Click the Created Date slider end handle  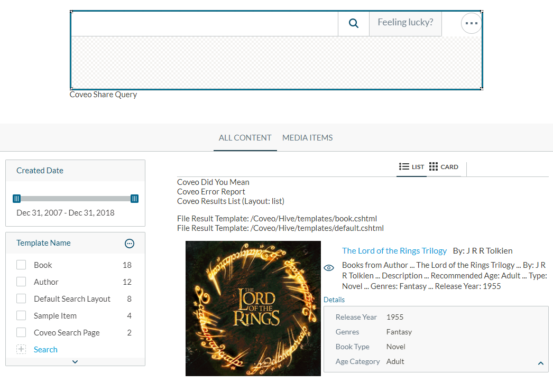[x=134, y=199]
